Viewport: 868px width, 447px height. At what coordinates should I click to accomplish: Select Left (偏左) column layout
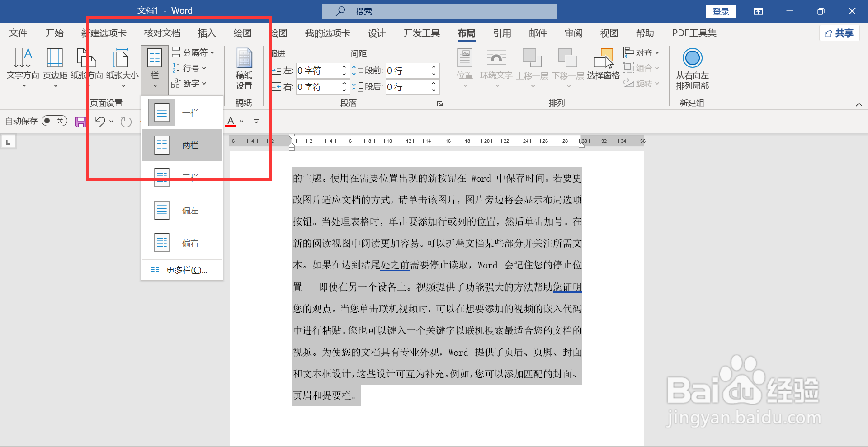coord(182,210)
